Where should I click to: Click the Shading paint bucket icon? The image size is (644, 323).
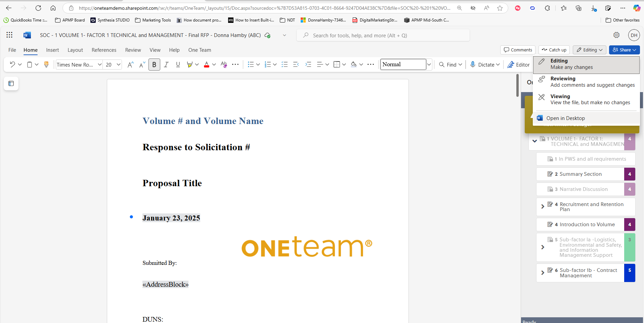[x=354, y=65]
